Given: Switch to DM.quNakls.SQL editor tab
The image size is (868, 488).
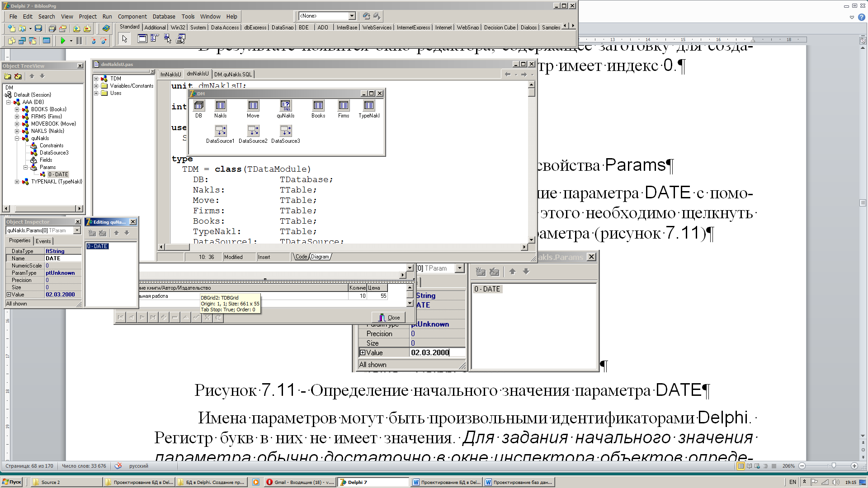Looking at the screenshot, I should pos(233,75).
